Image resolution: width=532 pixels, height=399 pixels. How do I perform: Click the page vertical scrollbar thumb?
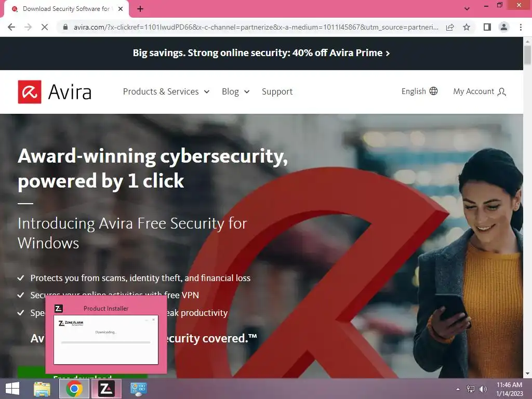[527, 55]
